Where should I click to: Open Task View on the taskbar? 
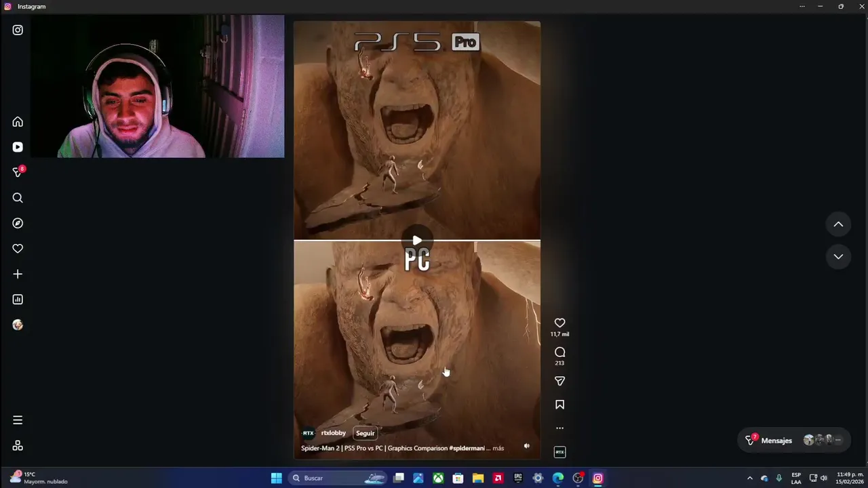pyautogui.click(x=399, y=478)
